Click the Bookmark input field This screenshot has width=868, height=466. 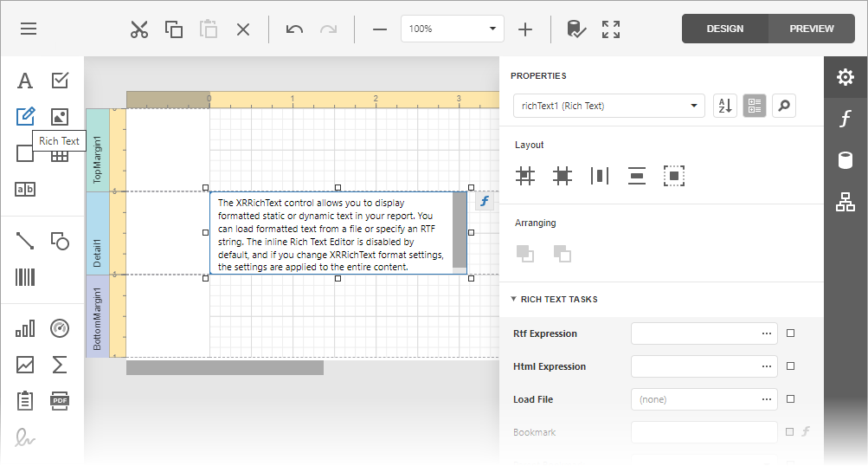point(704,432)
